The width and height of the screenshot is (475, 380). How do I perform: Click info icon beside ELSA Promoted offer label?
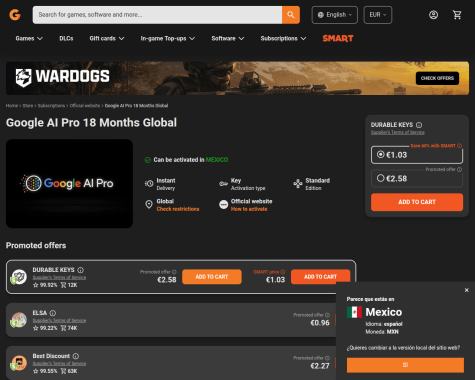tap(327, 315)
